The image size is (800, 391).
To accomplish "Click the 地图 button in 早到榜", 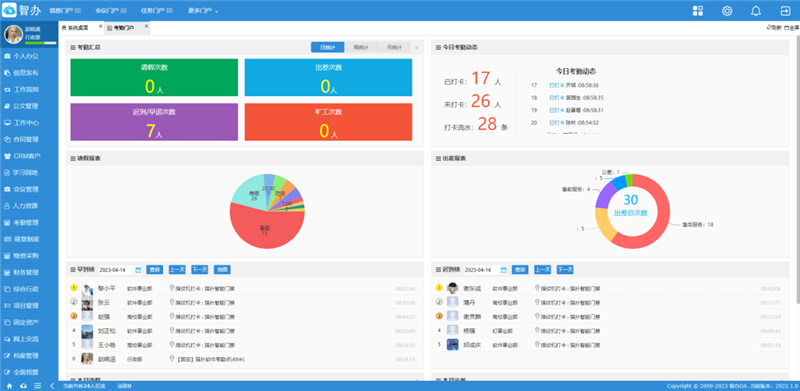I will (222, 270).
